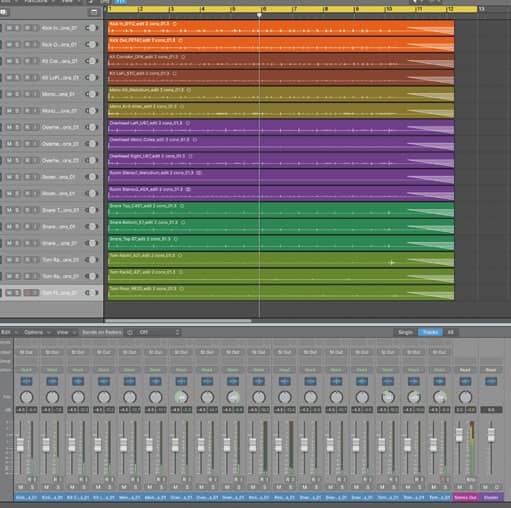Open the St Out output slot on Kit C strip
511x508 pixels.
[x=78, y=352]
